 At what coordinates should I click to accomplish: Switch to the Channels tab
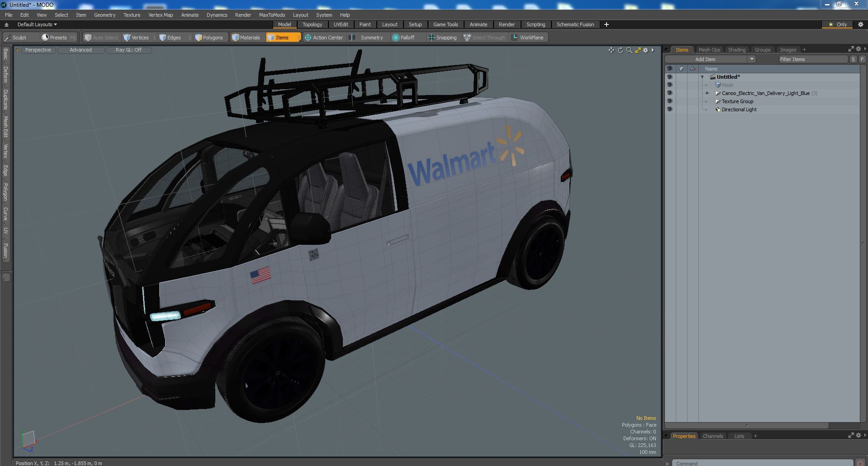pyautogui.click(x=712, y=436)
